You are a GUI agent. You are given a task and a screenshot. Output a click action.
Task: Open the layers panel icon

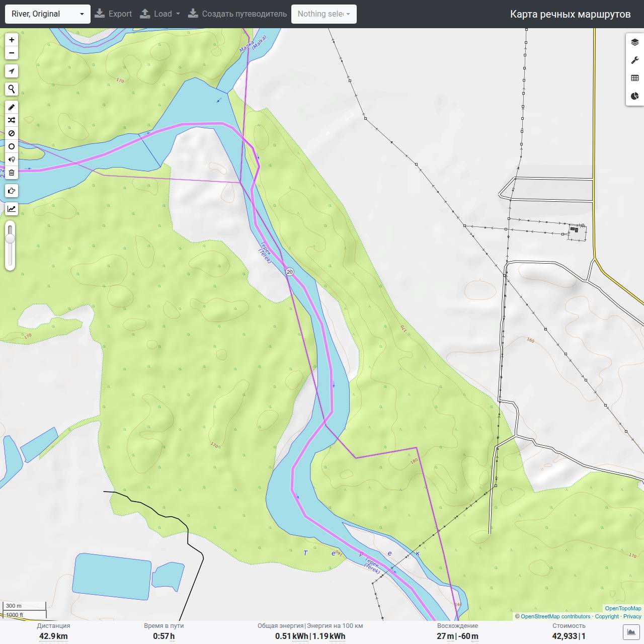[x=635, y=42]
